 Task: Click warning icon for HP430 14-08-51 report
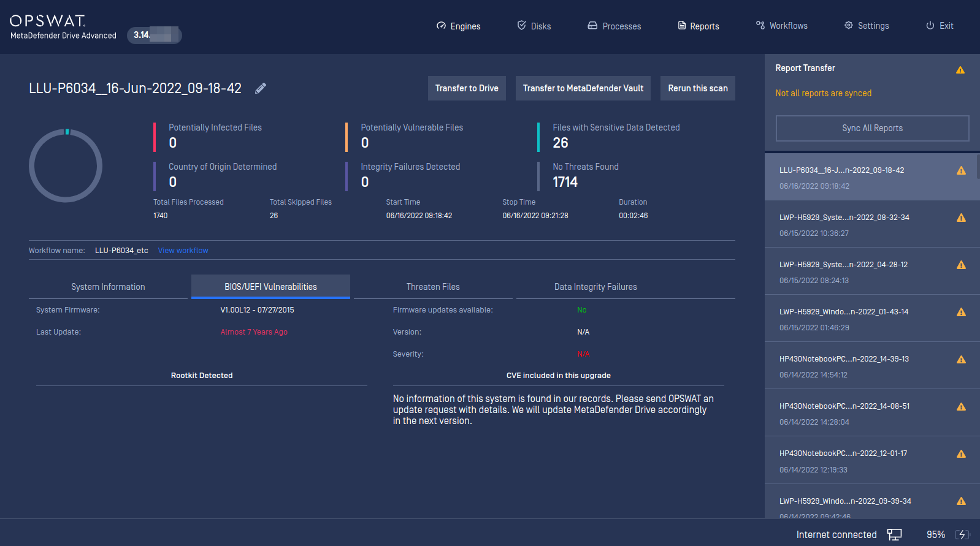coord(961,406)
